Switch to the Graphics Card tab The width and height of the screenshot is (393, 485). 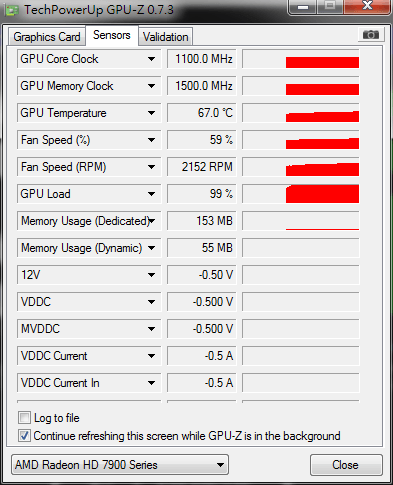[47, 37]
